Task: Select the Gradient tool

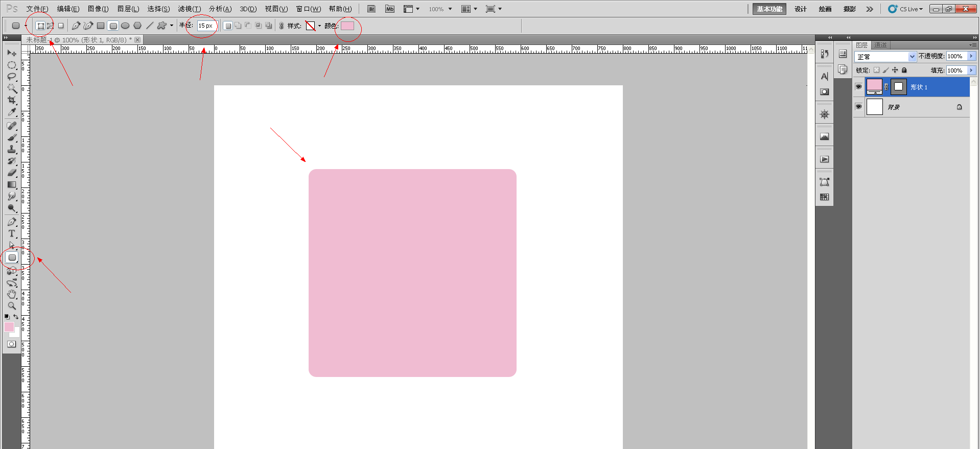Action: (x=12, y=184)
